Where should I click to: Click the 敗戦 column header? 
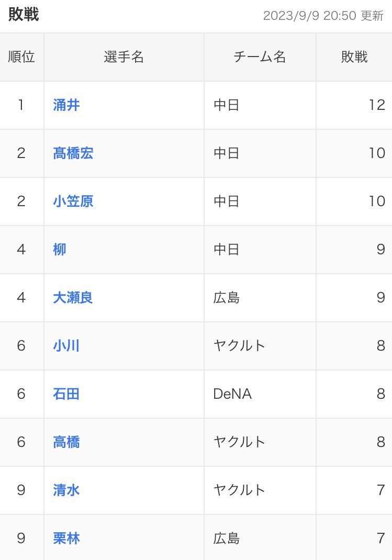point(354,57)
